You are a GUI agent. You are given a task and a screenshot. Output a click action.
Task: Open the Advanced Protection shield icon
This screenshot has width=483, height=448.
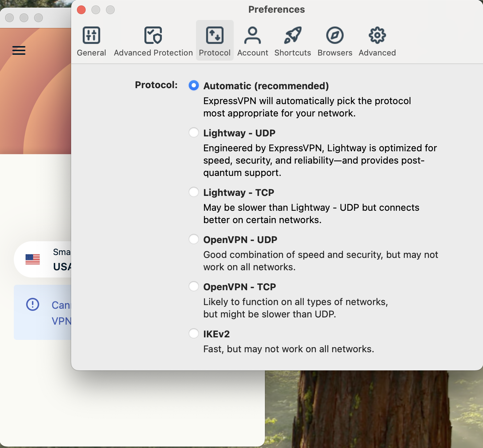click(x=153, y=36)
